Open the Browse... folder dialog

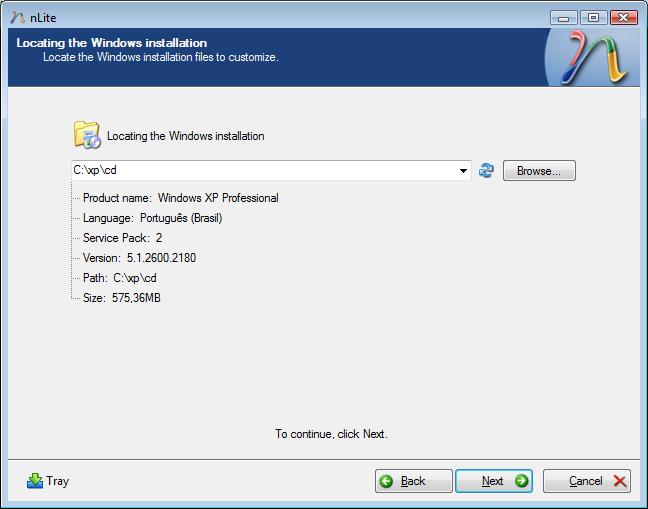[539, 171]
